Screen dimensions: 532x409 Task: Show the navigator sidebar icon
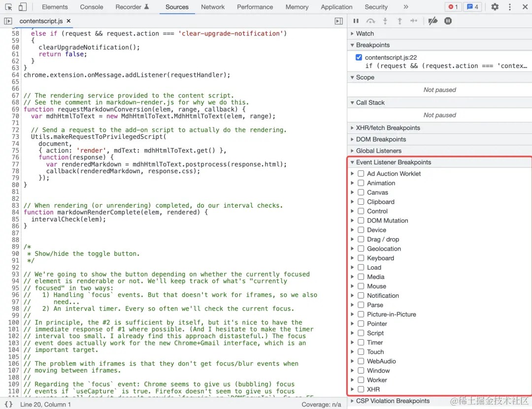(8, 21)
